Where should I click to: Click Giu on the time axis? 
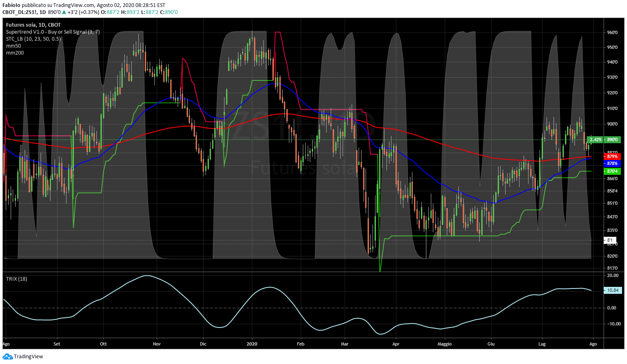[x=491, y=344]
